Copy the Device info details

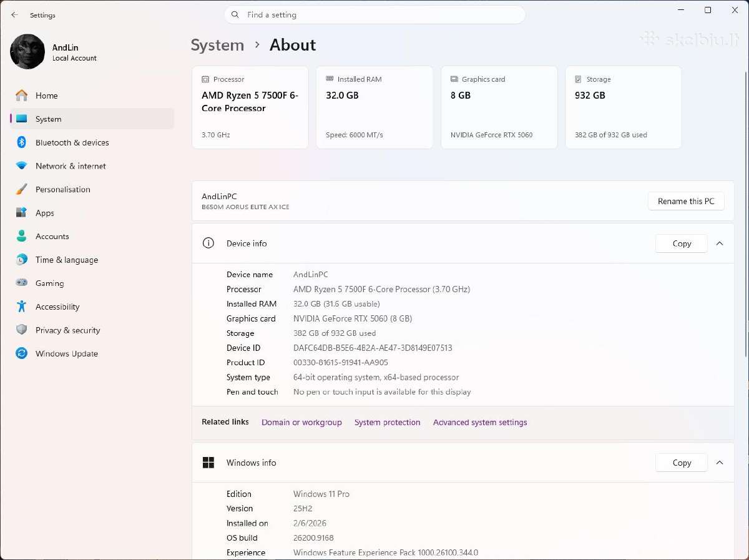pyautogui.click(x=682, y=243)
